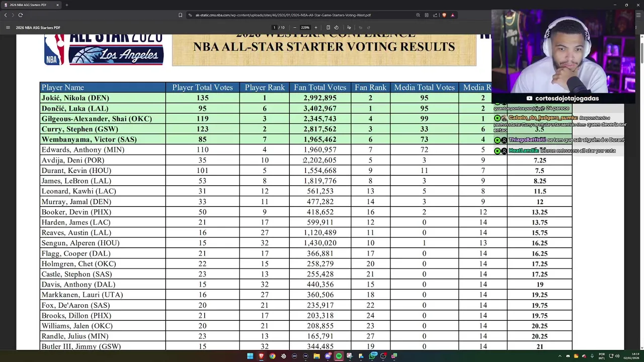Open File Explorer from the taskbar
Image resolution: width=644 pixels, height=362 pixels.
pos(316,356)
